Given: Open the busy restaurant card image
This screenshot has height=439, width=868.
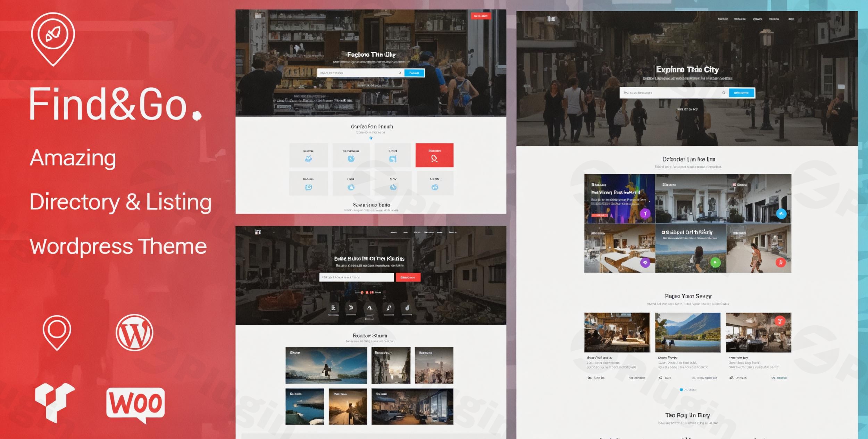Looking at the screenshot, I should (x=617, y=332).
